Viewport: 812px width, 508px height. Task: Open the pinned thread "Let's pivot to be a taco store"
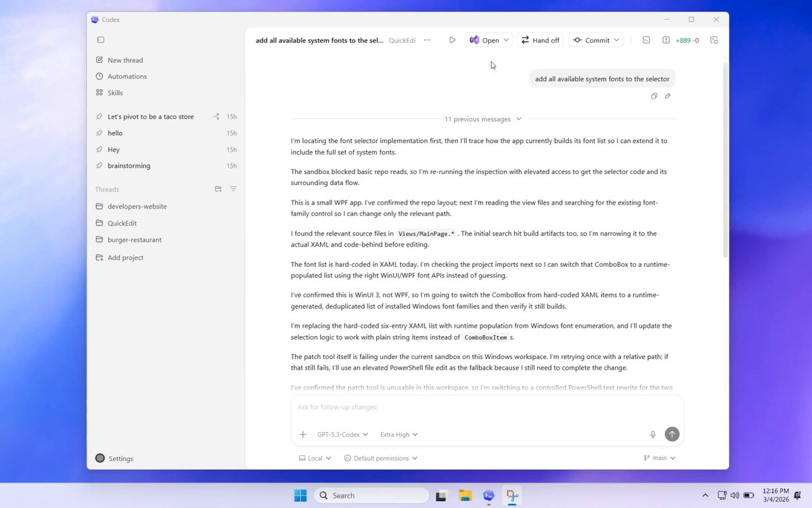tap(150, 117)
